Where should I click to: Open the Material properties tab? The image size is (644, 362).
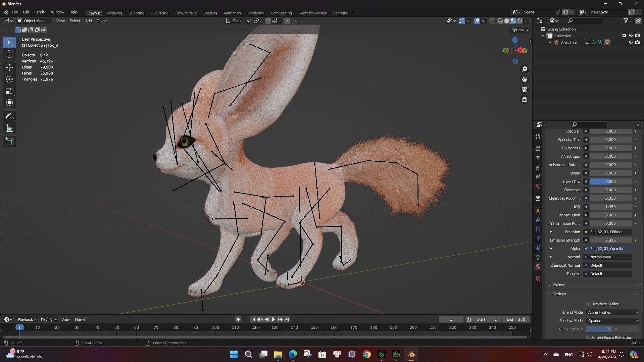538,267
